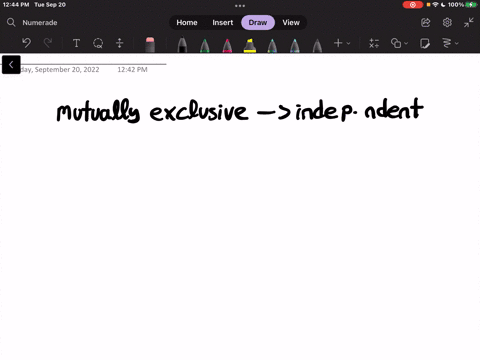Open the settings gear icon
This screenshot has height=360, width=480.
447,22
